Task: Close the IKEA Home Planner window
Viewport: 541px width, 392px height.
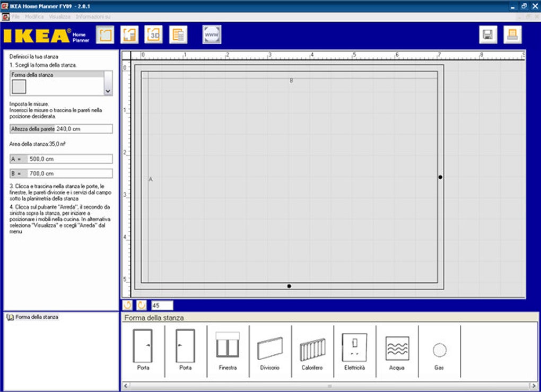Action: [x=535, y=6]
